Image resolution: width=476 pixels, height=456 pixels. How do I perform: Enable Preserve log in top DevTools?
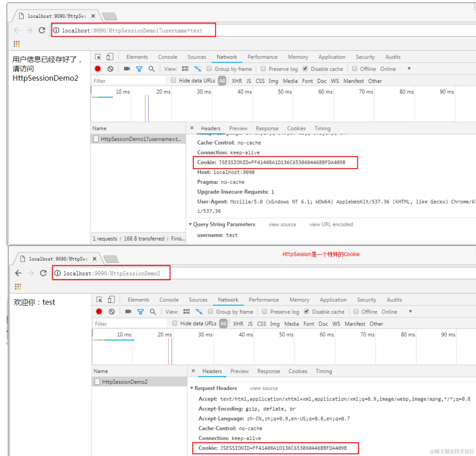click(263, 68)
